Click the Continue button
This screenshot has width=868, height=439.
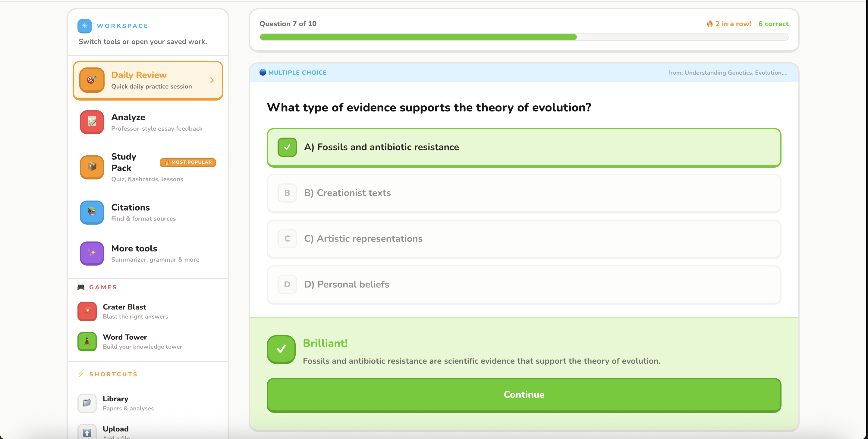click(524, 395)
